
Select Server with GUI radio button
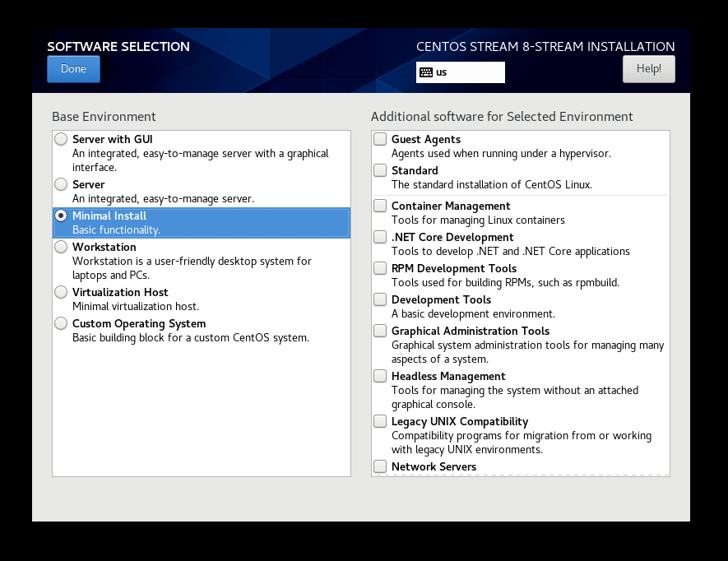[x=61, y=139]
